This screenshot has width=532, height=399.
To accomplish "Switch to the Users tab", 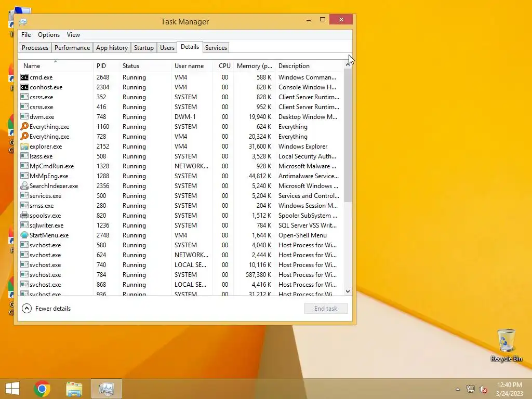I will [x=167, y=47].
